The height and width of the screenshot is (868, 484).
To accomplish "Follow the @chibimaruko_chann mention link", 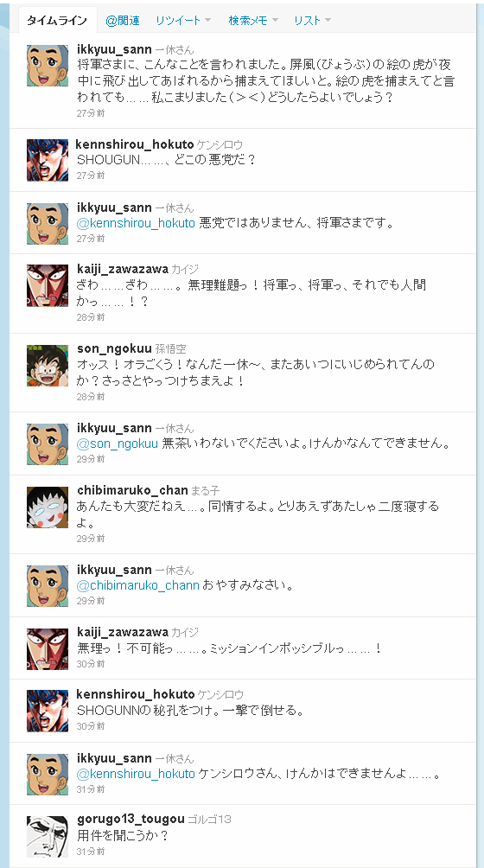I will tap(138, 585).
